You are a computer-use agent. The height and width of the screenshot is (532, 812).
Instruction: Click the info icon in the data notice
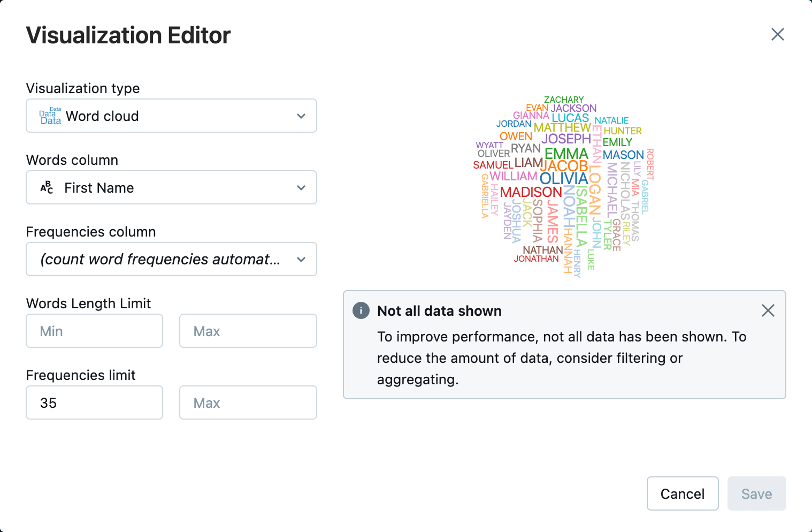coord(361,310)
